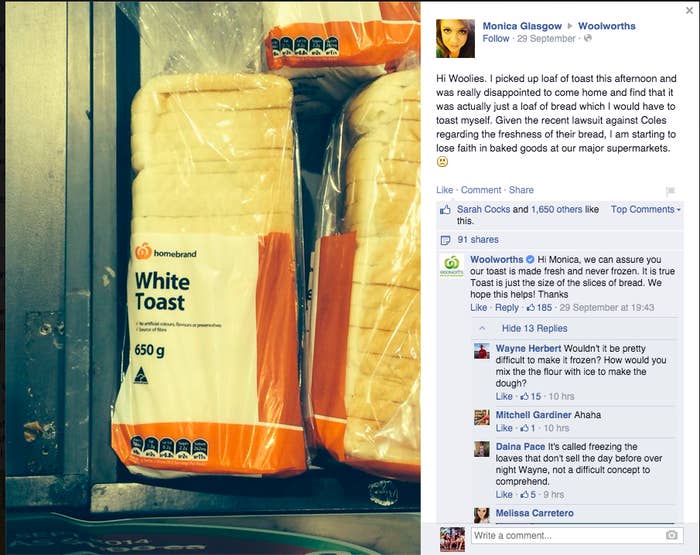700x555 pixels.
Task: Open the Woolworths page link in header
Action: tap(606, 26)
